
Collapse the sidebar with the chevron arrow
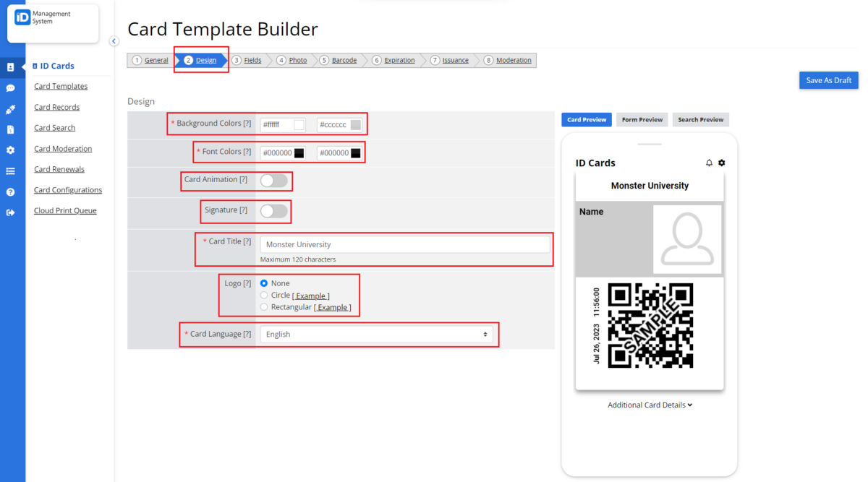[x=114, y=41]
